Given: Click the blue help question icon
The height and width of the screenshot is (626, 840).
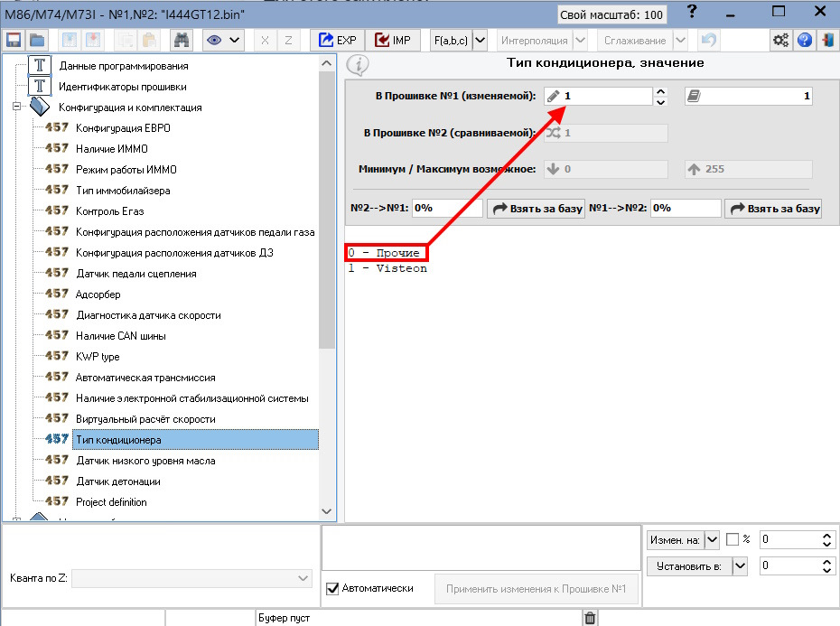Looking at the screenshot, I should (x=805, y=40).
